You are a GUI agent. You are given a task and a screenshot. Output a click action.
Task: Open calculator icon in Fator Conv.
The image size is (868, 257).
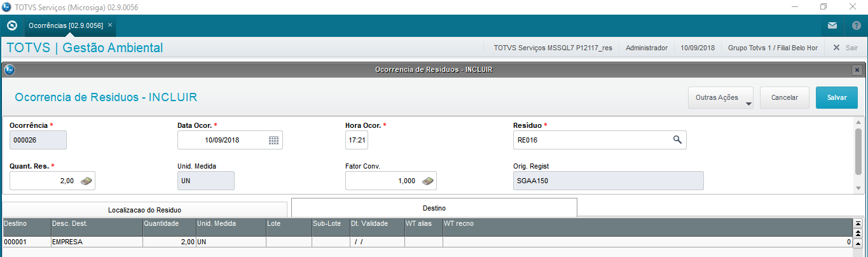click(428, 181)
